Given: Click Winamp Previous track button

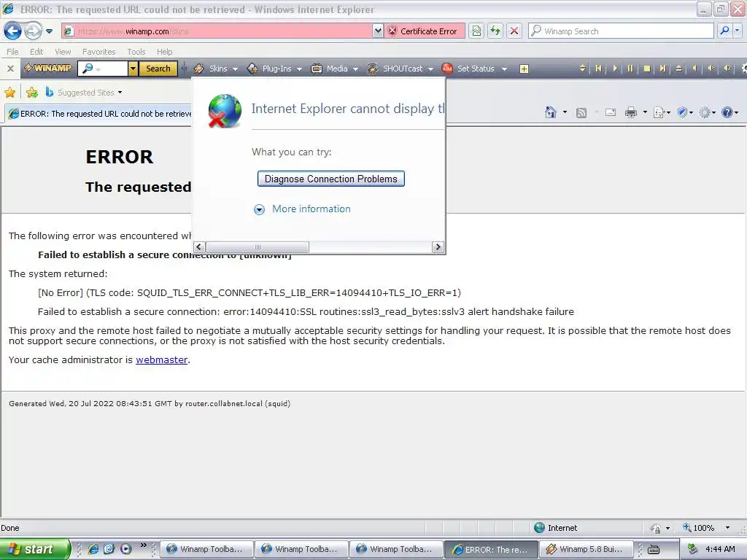Looking at the screenshot, I should (x=598, y=69).
